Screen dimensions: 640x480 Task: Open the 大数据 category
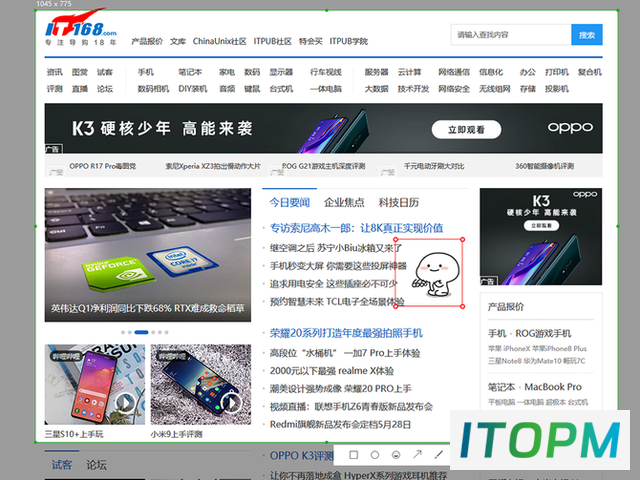pyautogui.click(x=376, y=89)
